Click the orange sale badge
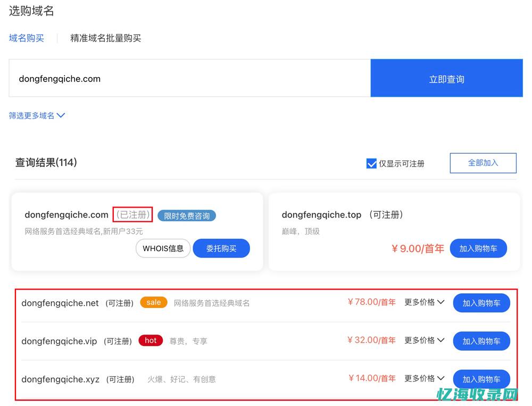532x406 pixels. click(153, 302)
